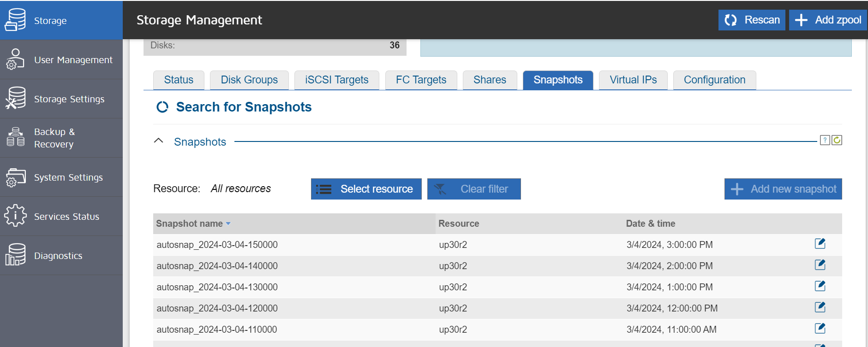Click the Add zpool button
This screenshot has height=347, width=868.
[x=828, y=20]
